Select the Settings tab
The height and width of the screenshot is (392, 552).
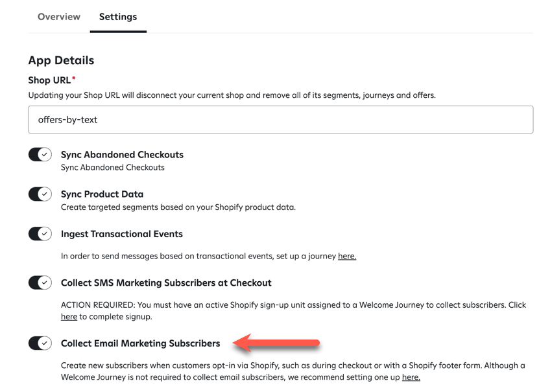pyautogui.click(x=117, y=17)
